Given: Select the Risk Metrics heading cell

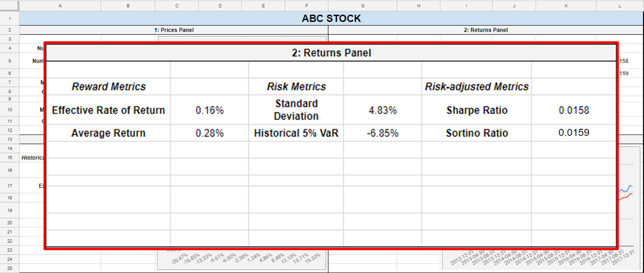Looking at the screenshot, I should (x=296, y=86).
